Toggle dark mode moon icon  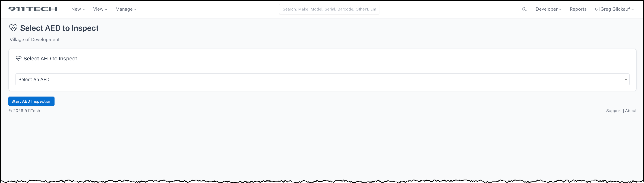(524, 9)
